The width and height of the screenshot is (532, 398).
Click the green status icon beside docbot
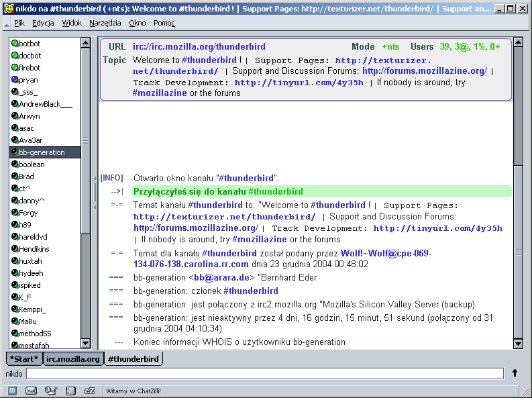[15, 55]
